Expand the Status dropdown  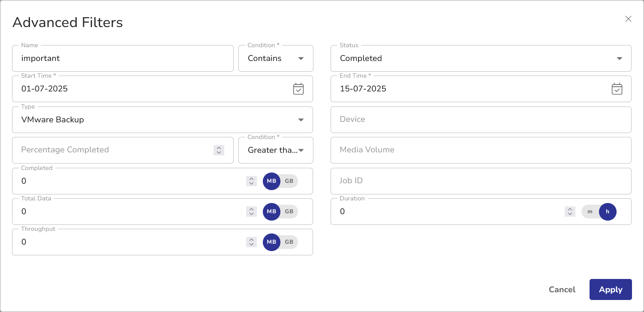480,58
